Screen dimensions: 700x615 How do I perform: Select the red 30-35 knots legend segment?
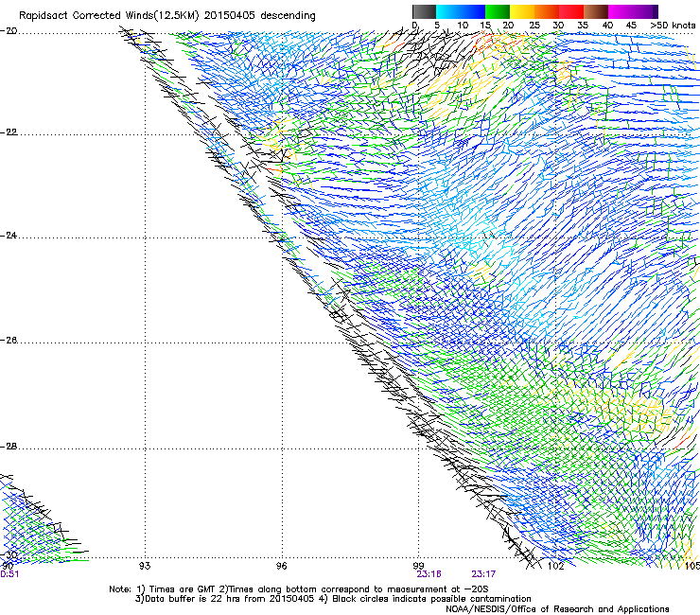[571, 11]
